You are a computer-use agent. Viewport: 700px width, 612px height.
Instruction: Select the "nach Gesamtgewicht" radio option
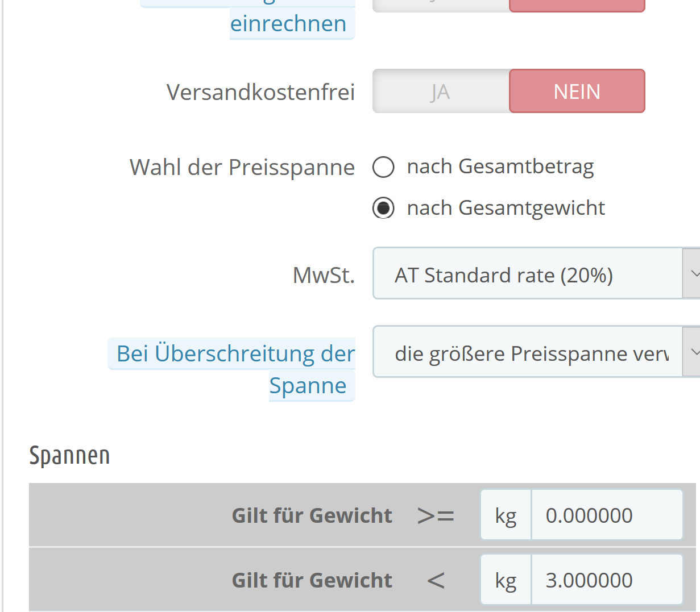[x=383, y=209]
